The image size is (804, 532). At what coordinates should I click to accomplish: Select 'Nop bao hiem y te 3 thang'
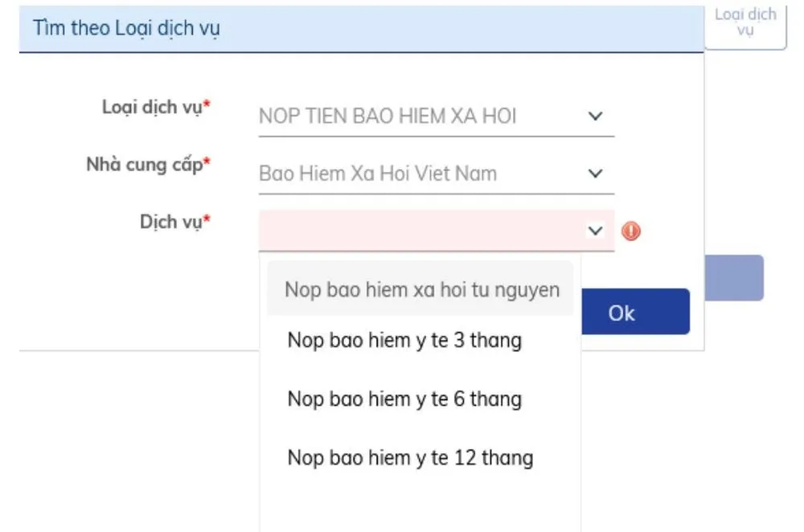(x=404, y=340)
